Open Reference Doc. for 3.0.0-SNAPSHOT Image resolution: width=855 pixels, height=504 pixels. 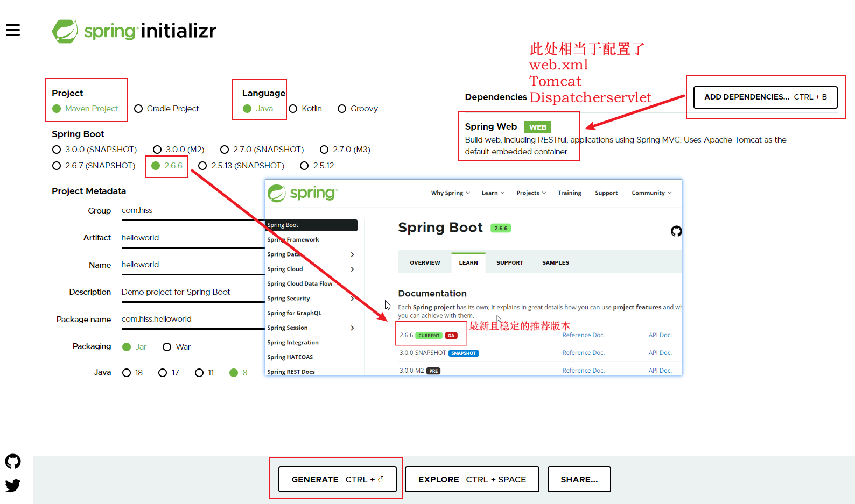point(584,353)
